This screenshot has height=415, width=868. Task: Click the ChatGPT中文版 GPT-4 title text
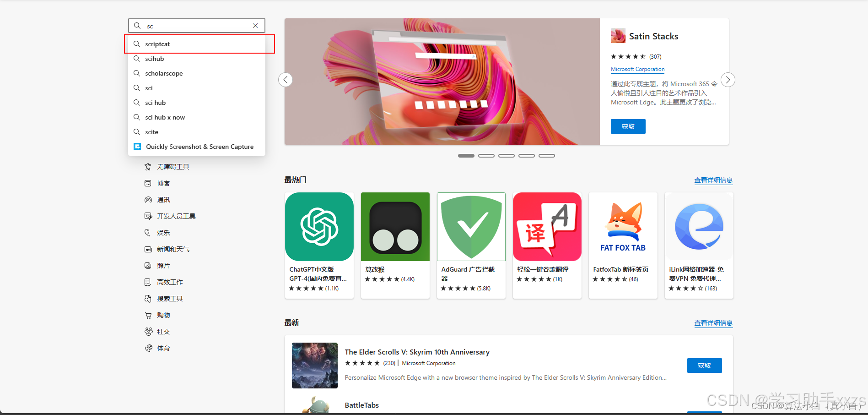pyautogui.click(x=318, y=274)
